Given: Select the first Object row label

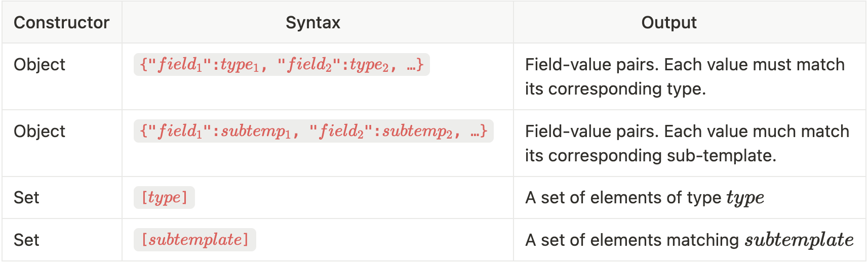Looking at the screenshot, I should tap(40, 65).
